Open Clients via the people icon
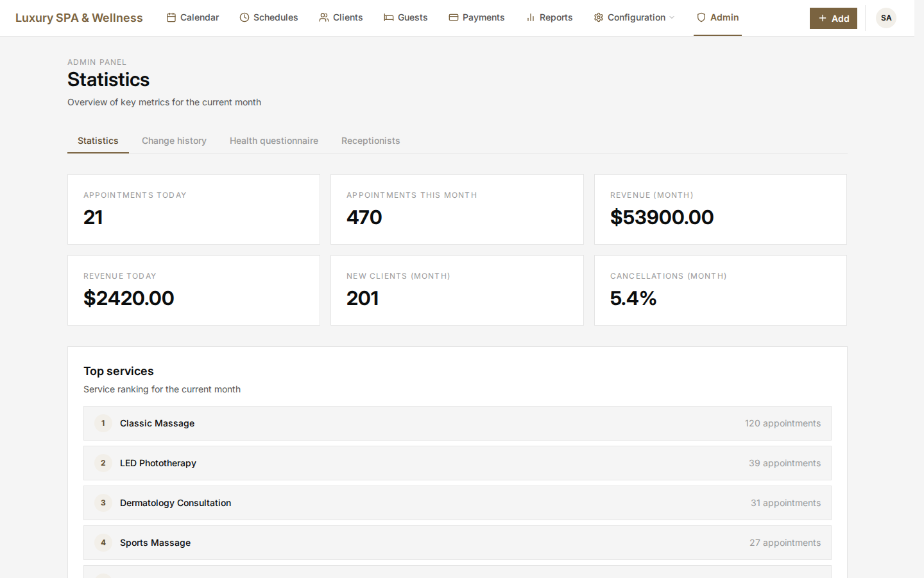The width and height of the screenshot is (924, 578). click(323, 17)
